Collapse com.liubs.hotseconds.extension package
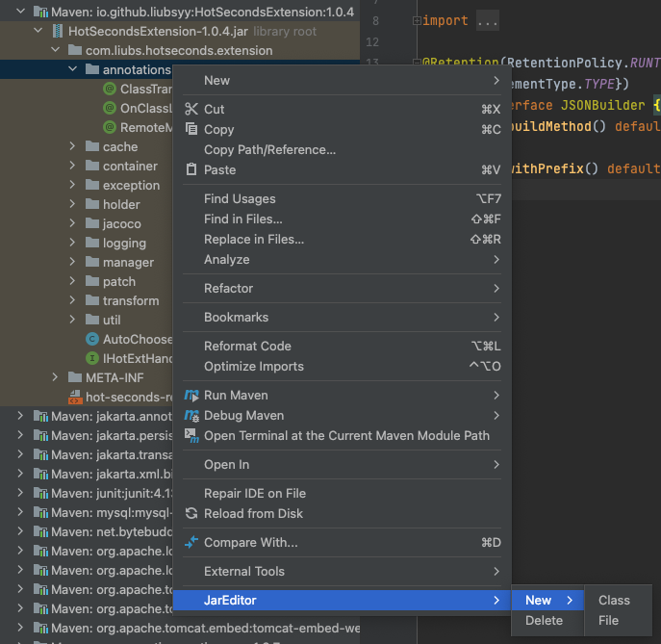The height and width of the screenshot is (644, 661). [x=55, y=50]
